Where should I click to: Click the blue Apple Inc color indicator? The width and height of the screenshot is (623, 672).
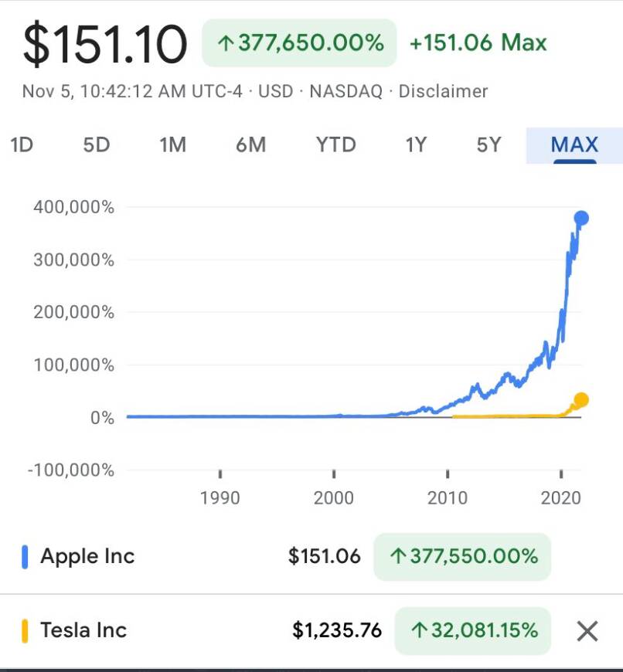click(25, 556)
